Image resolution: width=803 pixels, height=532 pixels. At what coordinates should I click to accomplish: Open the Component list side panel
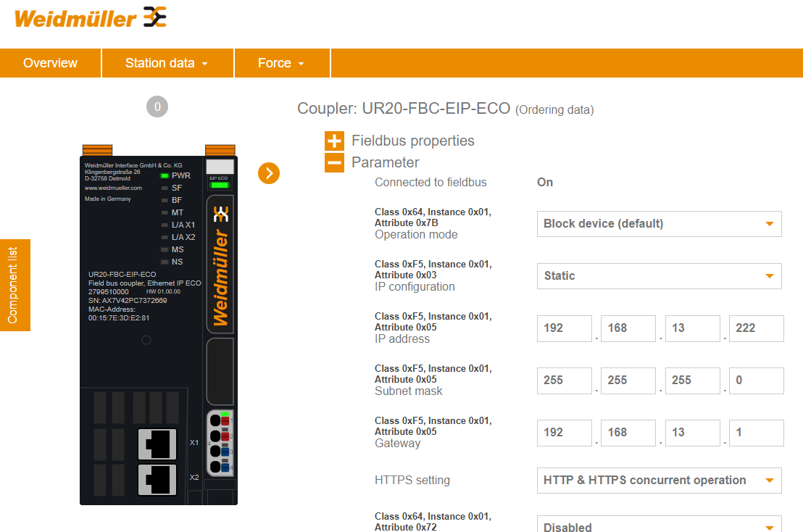tap(14, 285)
